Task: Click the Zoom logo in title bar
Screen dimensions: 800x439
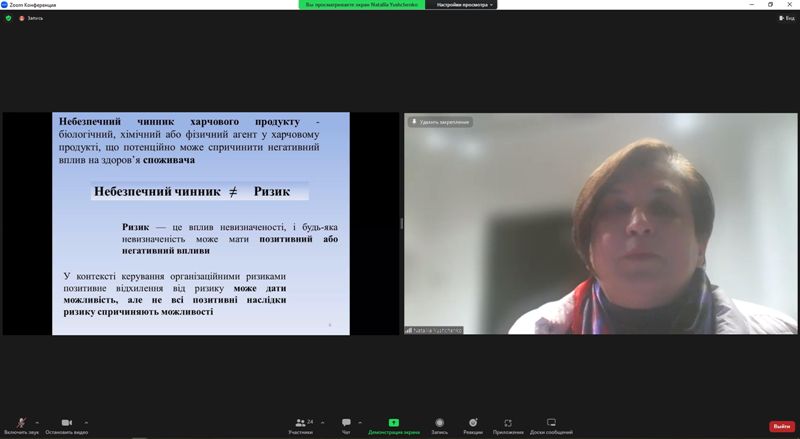Action: [x=4, y=5]
